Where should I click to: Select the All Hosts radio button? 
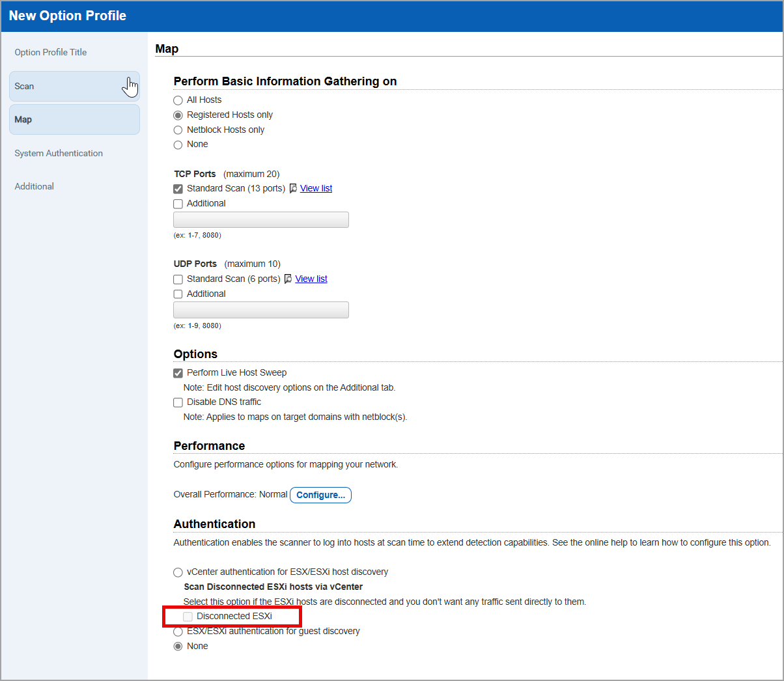click(x=178, y=100)
